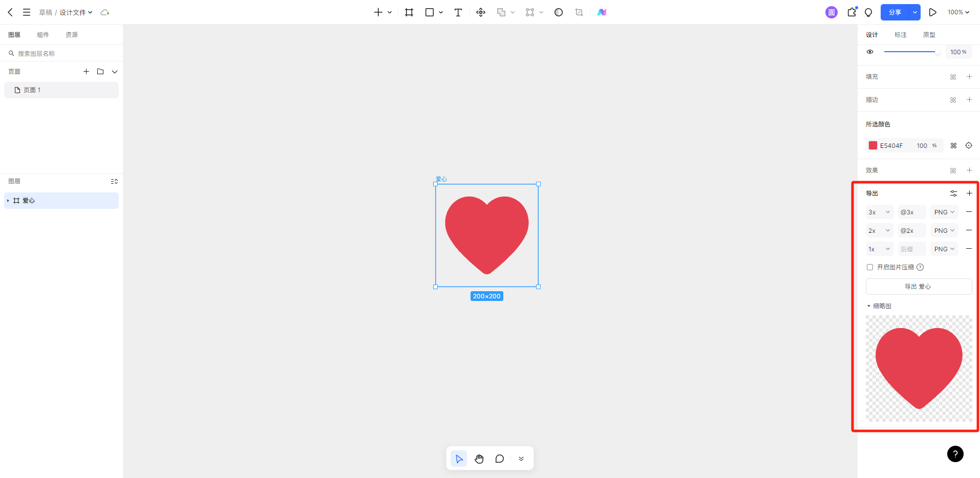Screen dimensions: 980x478
Task: Open the help question mark button
Action: click(x=955, y=454)
